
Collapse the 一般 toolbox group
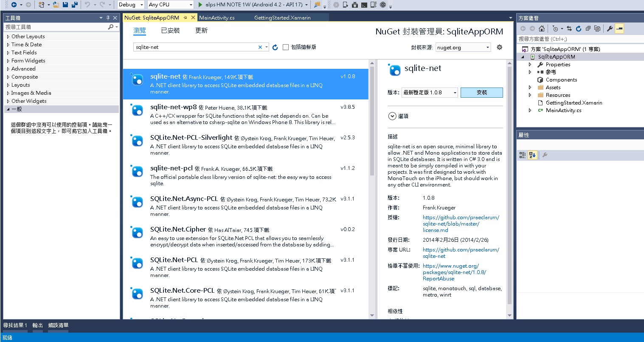(x=8, y=109)
